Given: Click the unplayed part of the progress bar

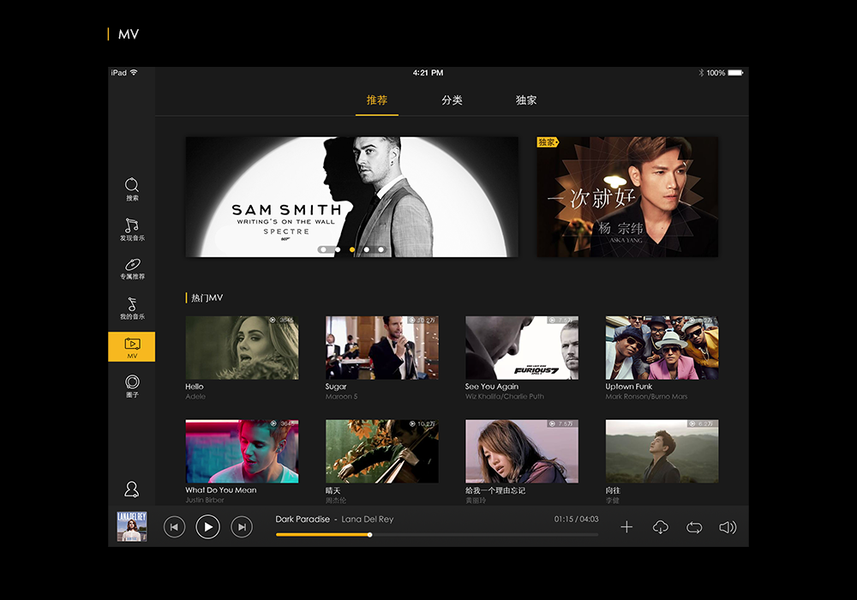Looking at the screenshot, I should tap(485, 535).
